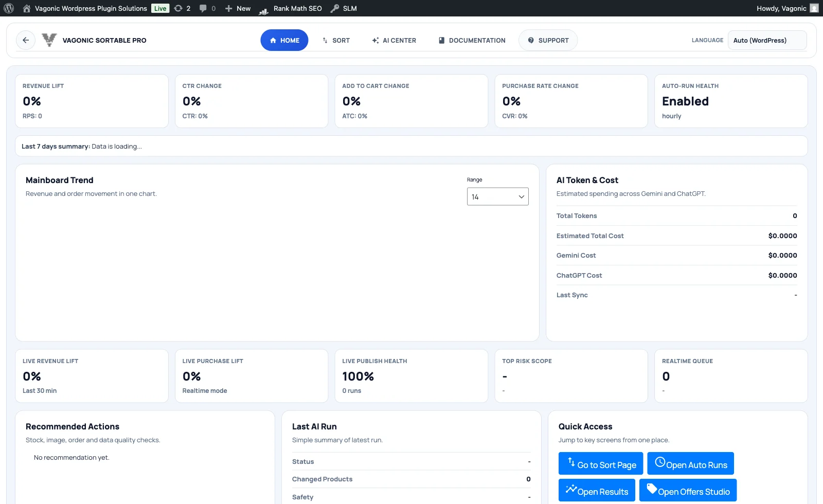823x504 pixels.
Task: Click the arrows icon on Go to Sort Page
Action: point(571,462)
